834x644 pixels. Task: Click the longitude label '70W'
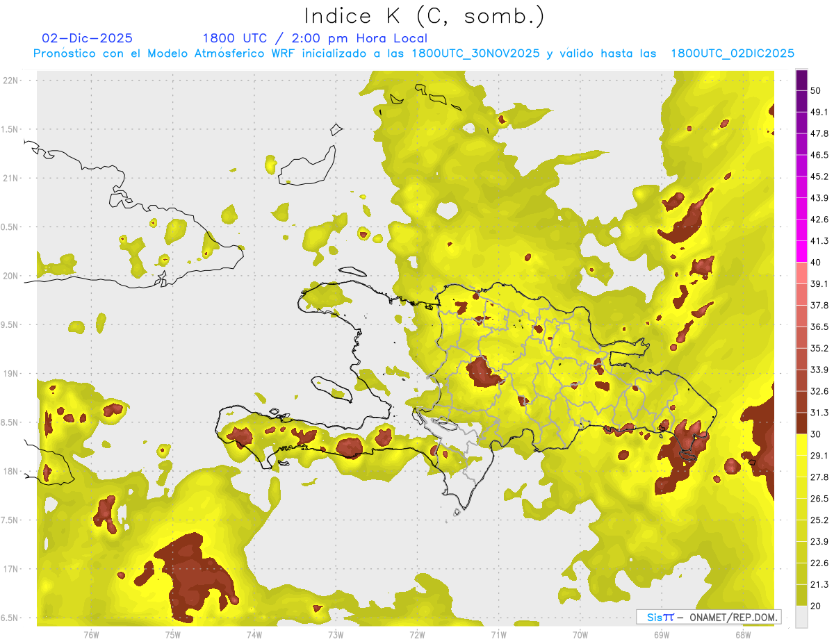(580, 634)
